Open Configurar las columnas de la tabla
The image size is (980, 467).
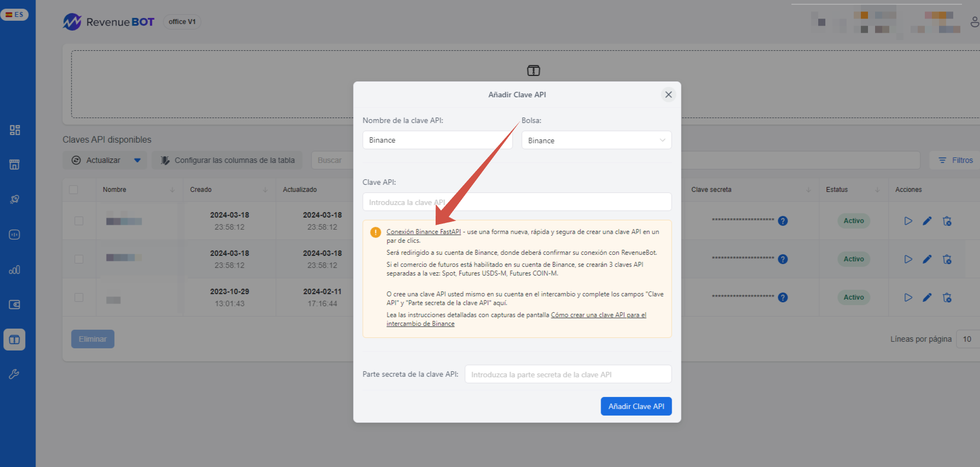(x=227, y=160)
